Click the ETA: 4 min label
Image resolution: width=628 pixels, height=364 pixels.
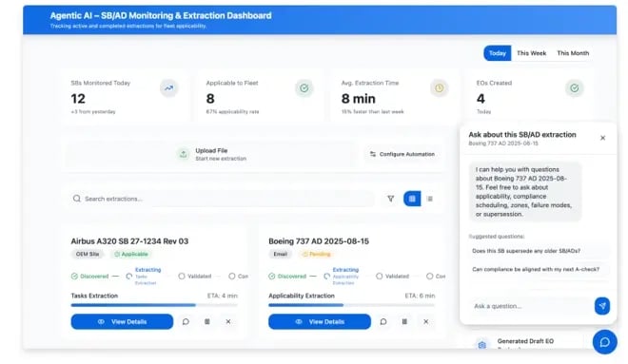(x=223, y=296)
